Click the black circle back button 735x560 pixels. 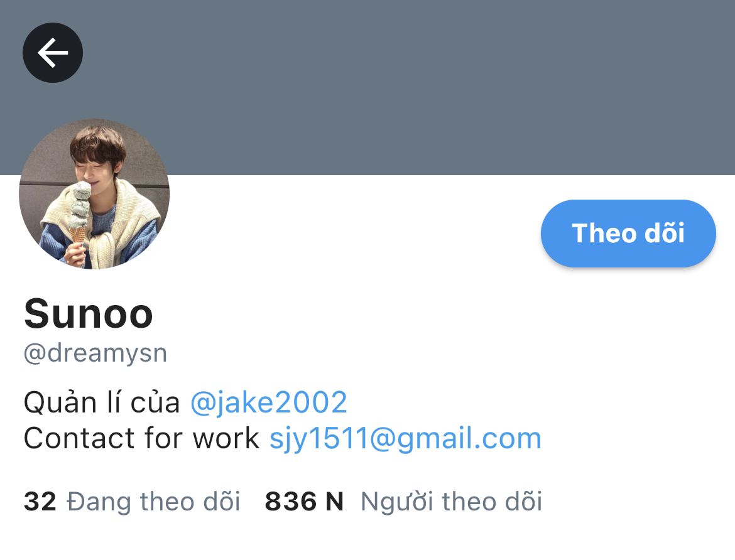53,53
